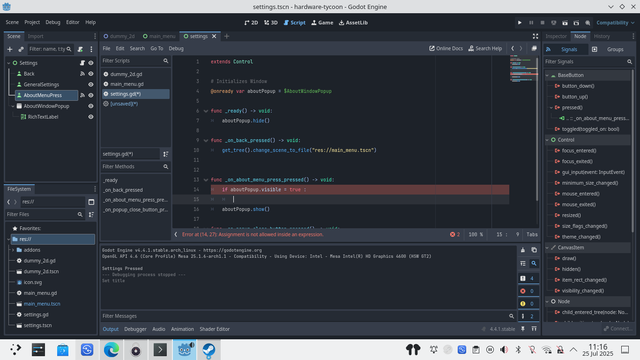Open signal icon on Back node
Screen dimensions: 640x360
[x=82, y=74]
